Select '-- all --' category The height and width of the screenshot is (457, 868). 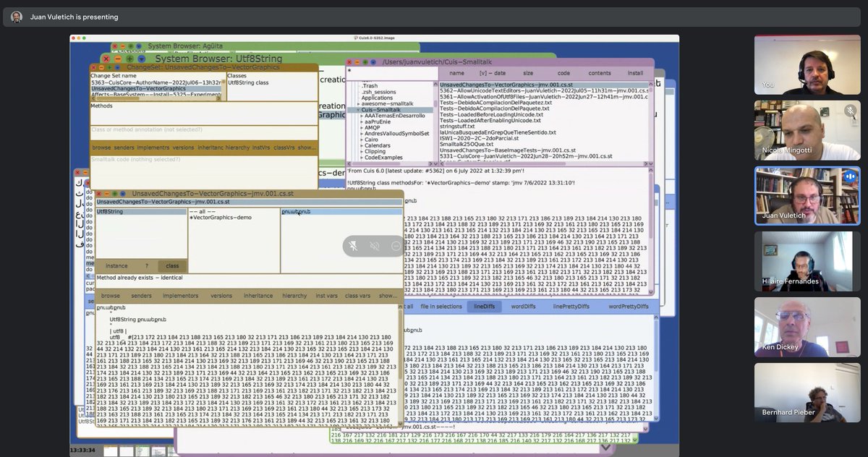click(x=202, y=211)
